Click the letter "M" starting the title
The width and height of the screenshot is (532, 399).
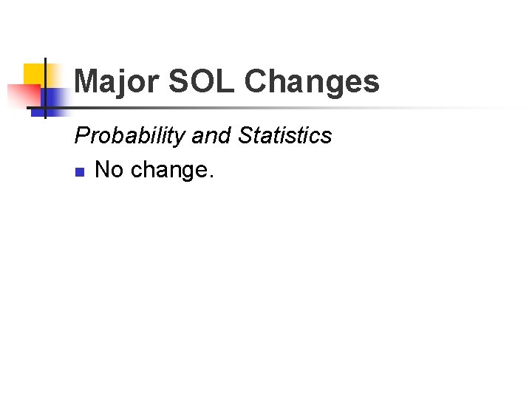click(x=86, y=81)
